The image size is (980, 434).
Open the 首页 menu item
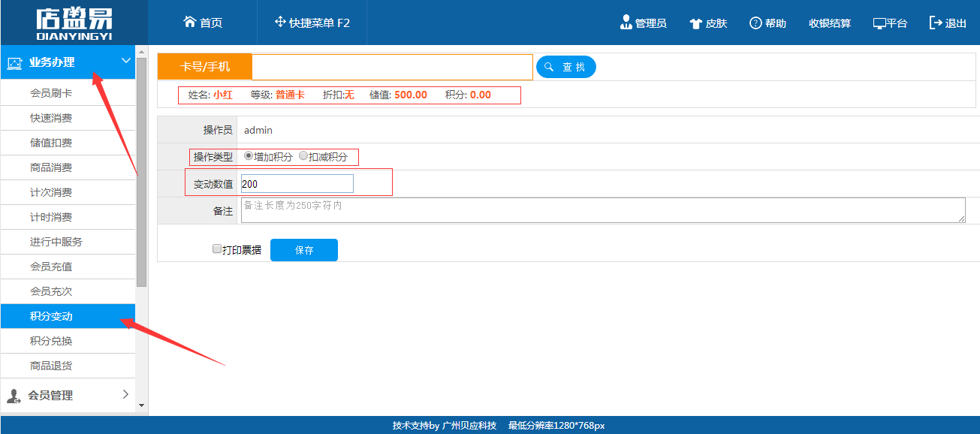tap(203, 23)
